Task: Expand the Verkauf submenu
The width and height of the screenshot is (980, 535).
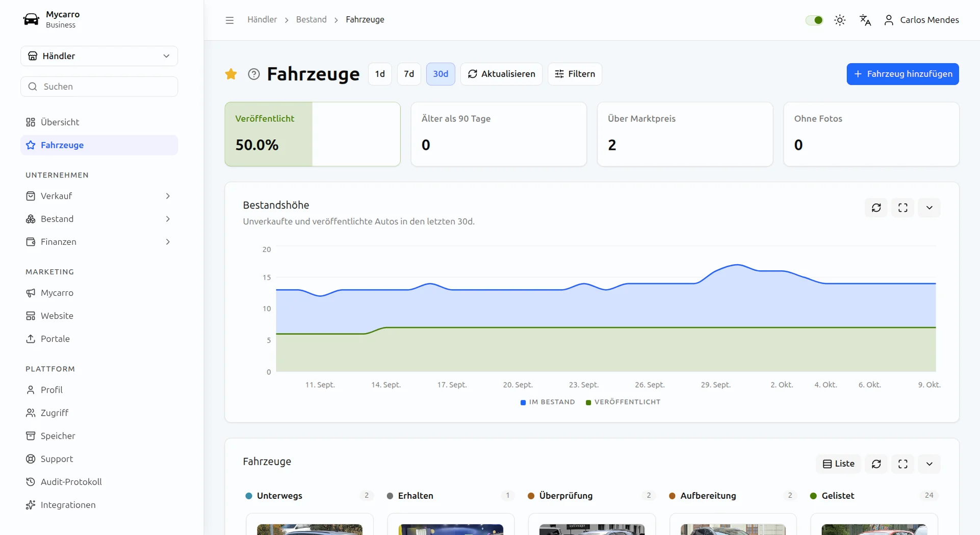Action: click(x=99, y=196)
